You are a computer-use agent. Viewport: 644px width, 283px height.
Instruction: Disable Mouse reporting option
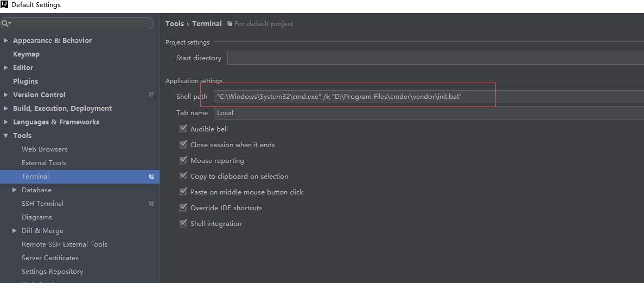pos(183,160)
